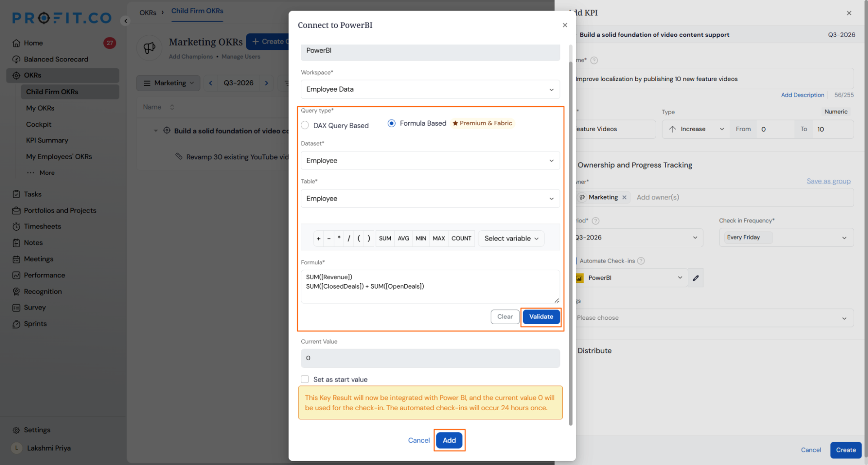Check the Set as start value box
The height and width of the screenshot is (465, 868).
(305, 379)
